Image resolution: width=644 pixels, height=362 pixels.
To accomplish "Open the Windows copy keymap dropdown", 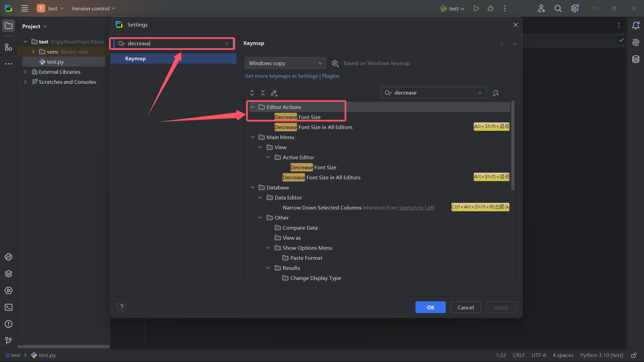I will tap(285, 63).
